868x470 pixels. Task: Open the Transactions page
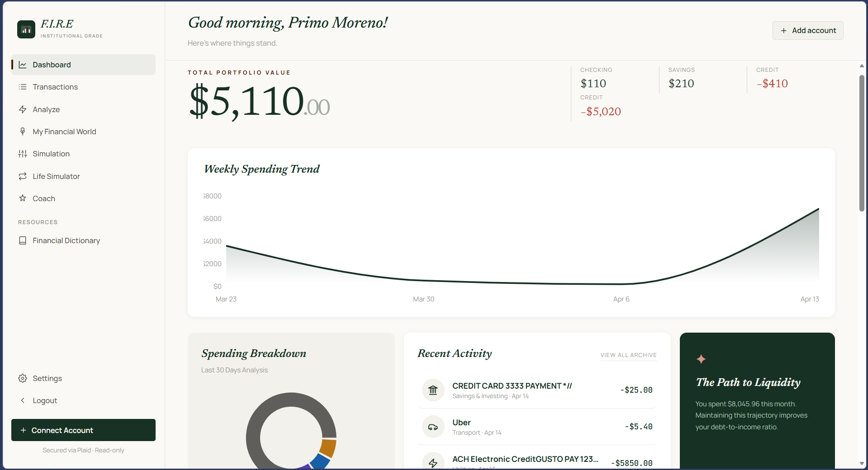[x=55, y=87]
